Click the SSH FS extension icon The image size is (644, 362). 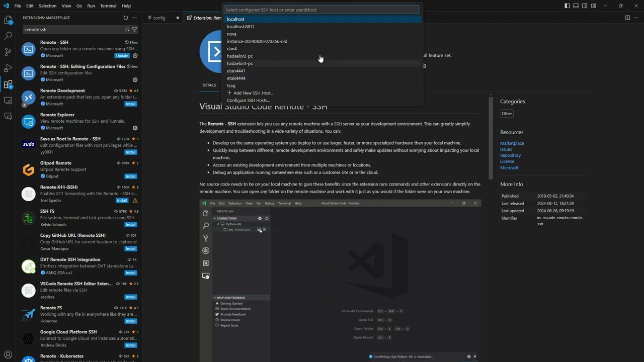click(x=29, y=218)
